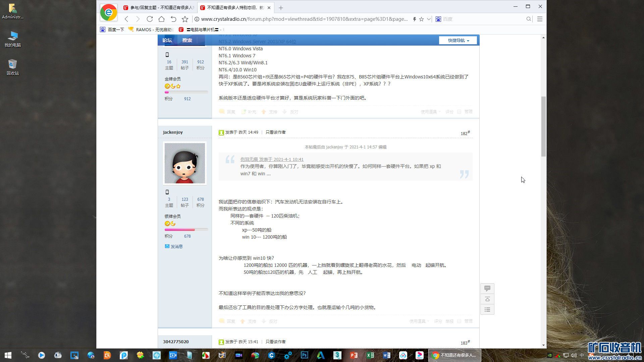The image size is (644, 362).
Task: Open 使用道具 dropdown in post 182
Action: click(x=419, y=321)
